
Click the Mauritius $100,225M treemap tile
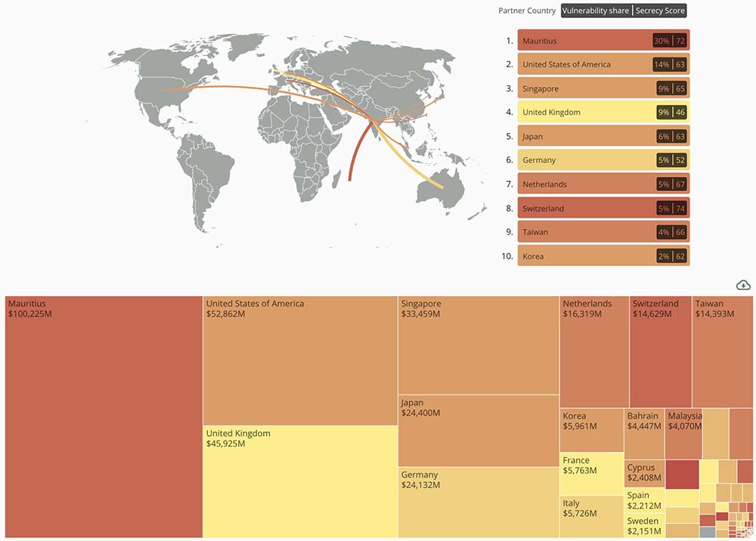[104, 417]
